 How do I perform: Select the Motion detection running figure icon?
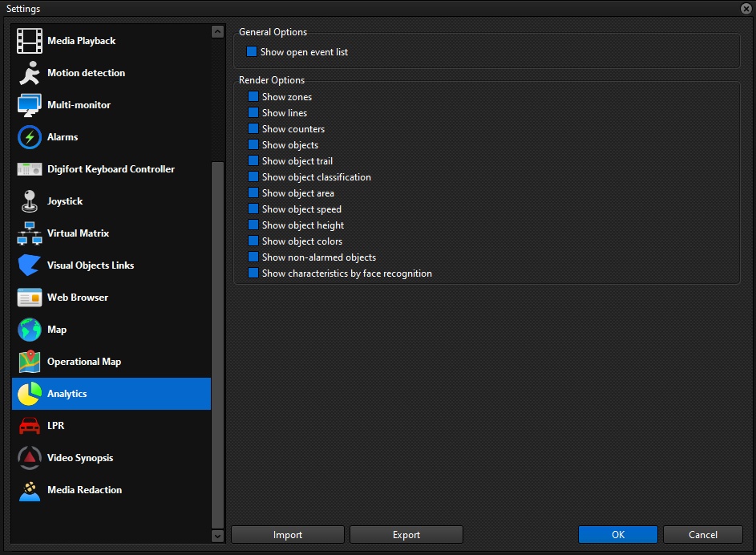(x=30, y=73)
